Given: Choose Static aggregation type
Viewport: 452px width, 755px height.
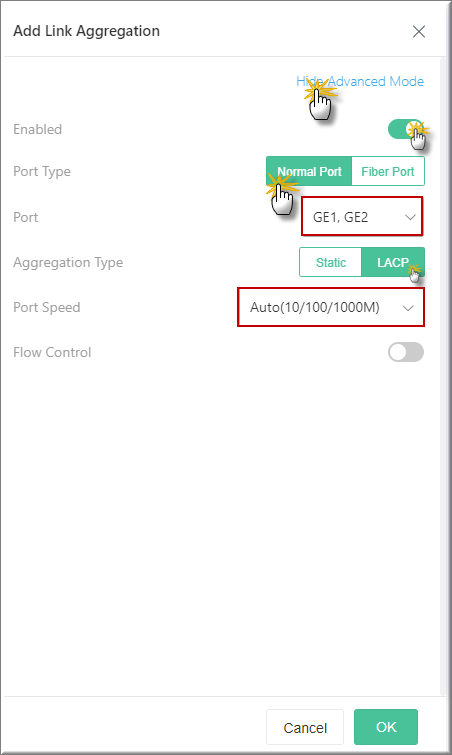Looking at the screenshot, I should (x=331, y=262).
